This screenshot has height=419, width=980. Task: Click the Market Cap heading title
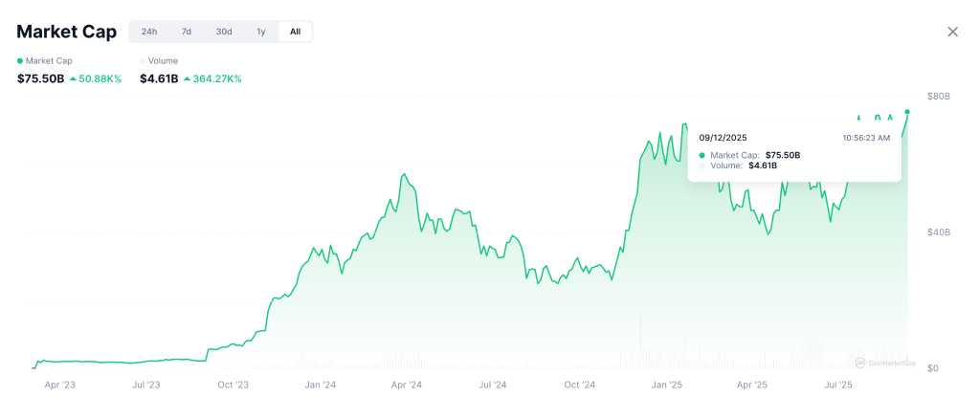coord(67,32)
